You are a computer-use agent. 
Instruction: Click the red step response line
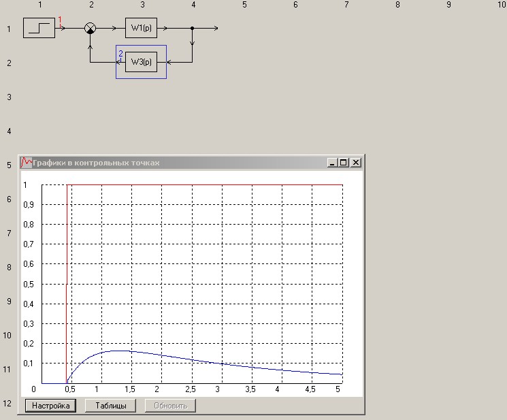pos(204,185)
